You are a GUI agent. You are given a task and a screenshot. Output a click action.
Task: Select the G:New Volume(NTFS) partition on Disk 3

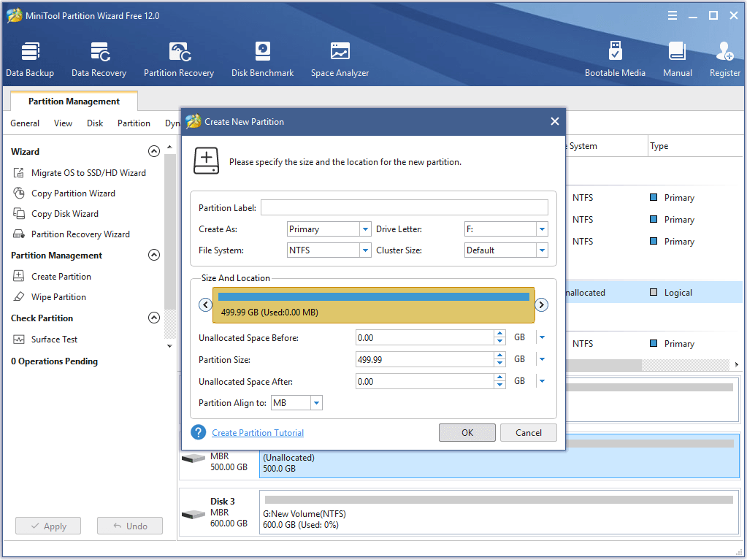click(x=499, y=513)
